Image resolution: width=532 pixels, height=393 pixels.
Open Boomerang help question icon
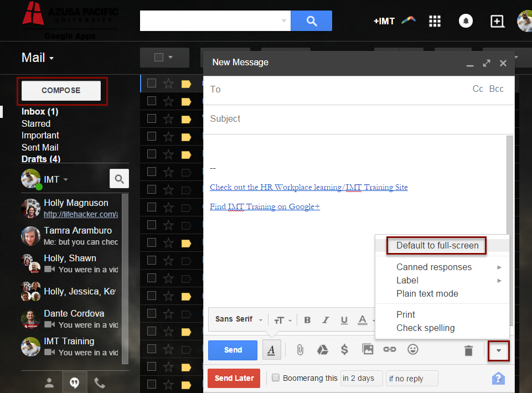[498, 379]
